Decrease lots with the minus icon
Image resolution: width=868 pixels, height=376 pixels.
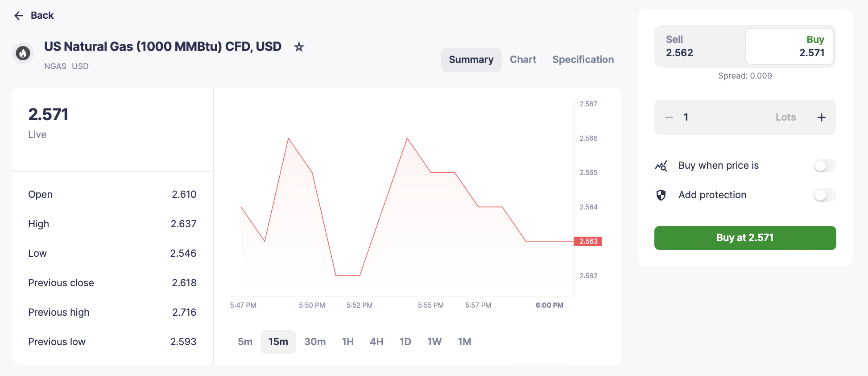click(669, 117)
